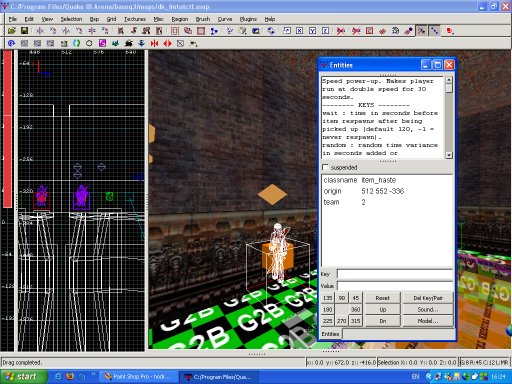Click the green and blue cycle arrows icon
512x384 pixels.
(76, 43)
